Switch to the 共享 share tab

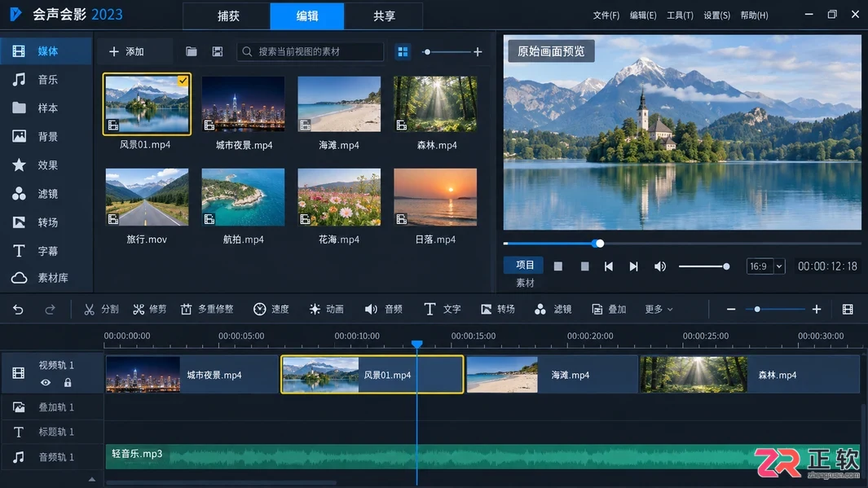(x=384, y=16)
